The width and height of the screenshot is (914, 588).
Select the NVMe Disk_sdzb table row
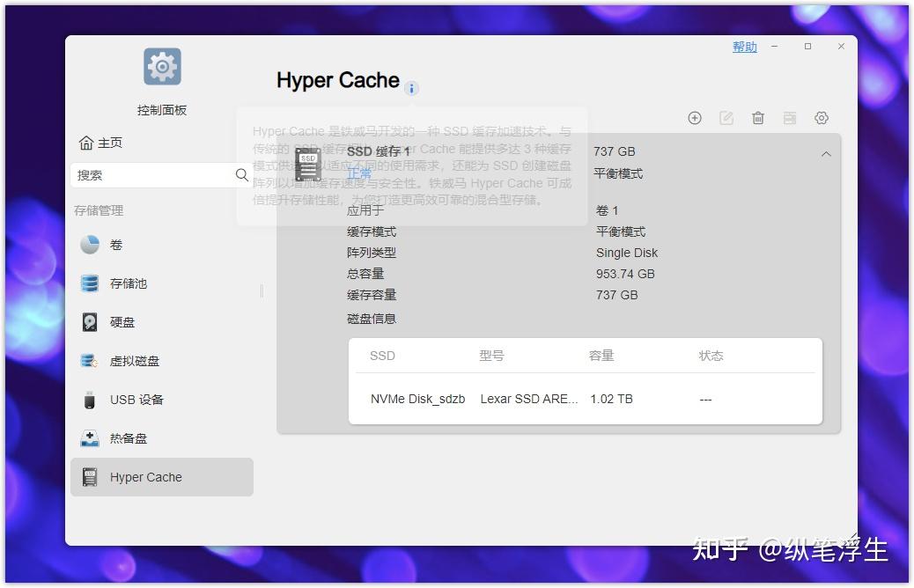(416, 399)
